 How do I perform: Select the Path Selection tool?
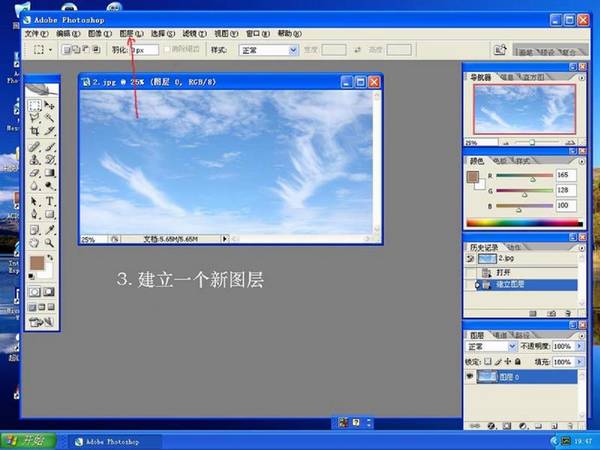35,201
